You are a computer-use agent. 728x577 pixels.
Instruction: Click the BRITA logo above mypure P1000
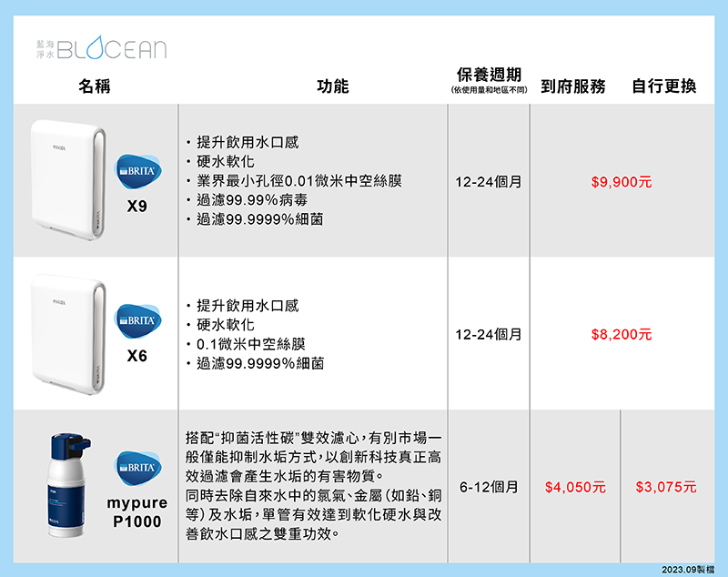[138, 468]
